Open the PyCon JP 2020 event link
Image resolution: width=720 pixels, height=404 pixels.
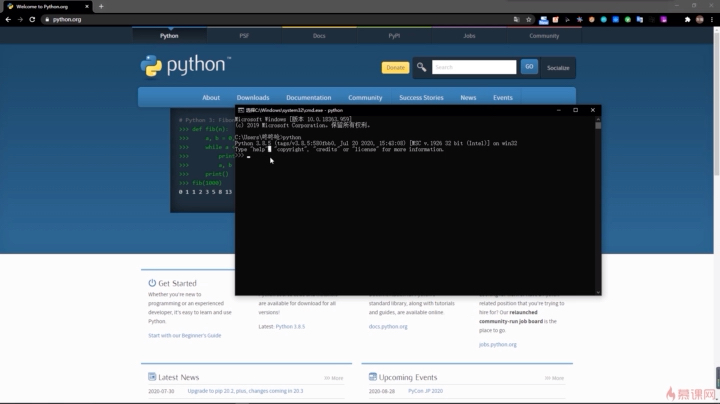click(x=425, y=391)
